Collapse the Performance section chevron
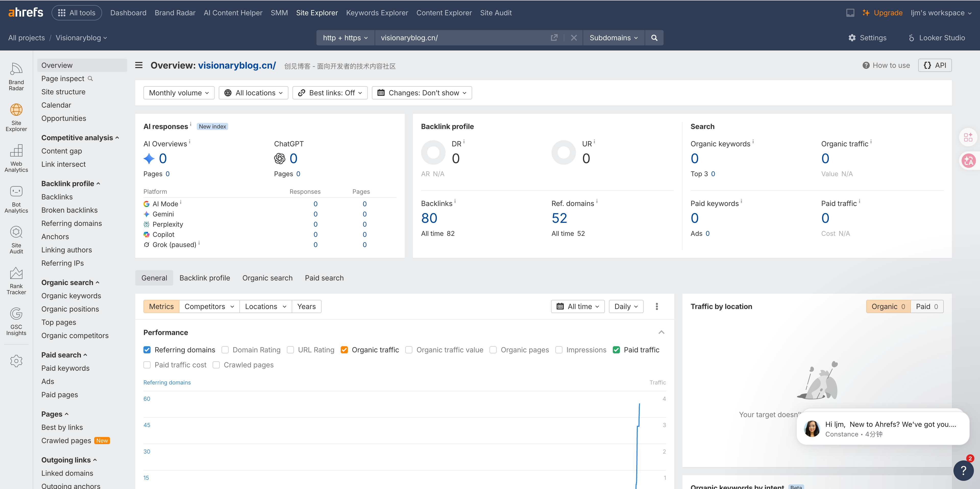The height and width of the screenshot is (489, 980). [x=661, y=332]
